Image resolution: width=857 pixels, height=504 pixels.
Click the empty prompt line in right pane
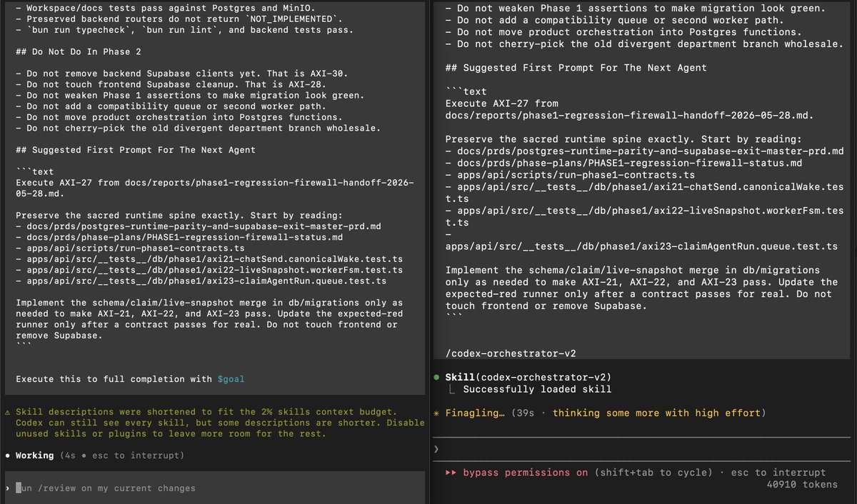643,449
